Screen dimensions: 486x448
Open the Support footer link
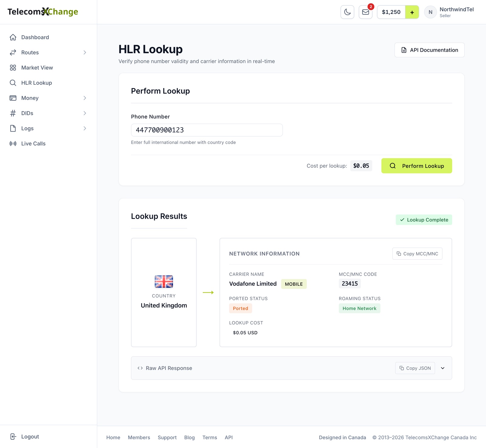pyautogui.click(x=167, y=437)
